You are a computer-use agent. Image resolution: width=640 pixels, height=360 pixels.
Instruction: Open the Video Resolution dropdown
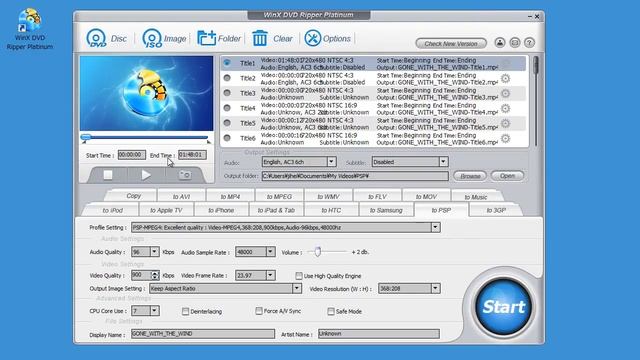[x=435, y=289]
